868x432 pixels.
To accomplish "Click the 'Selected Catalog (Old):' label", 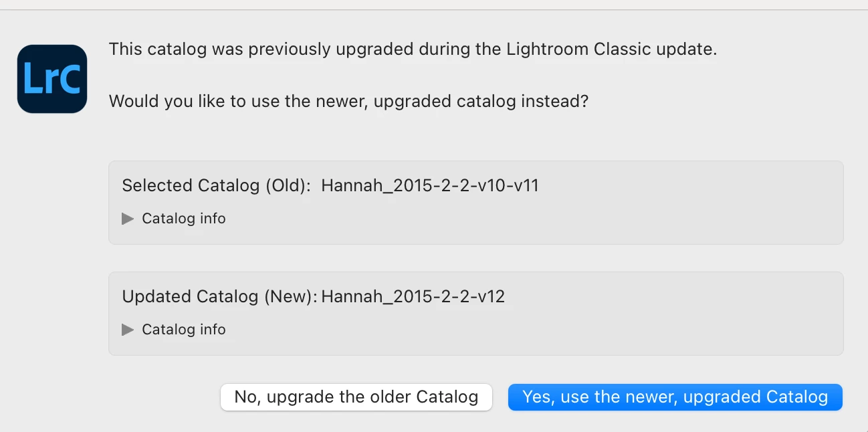I will tap(216, 186).
